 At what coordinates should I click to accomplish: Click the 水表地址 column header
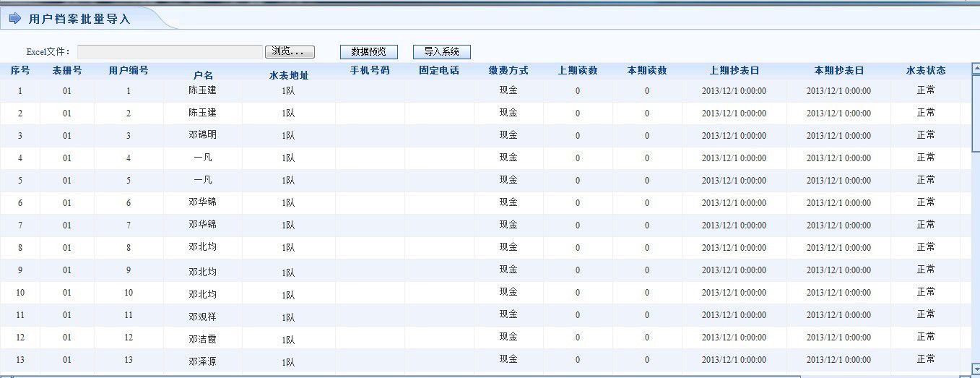pos(289,74)
